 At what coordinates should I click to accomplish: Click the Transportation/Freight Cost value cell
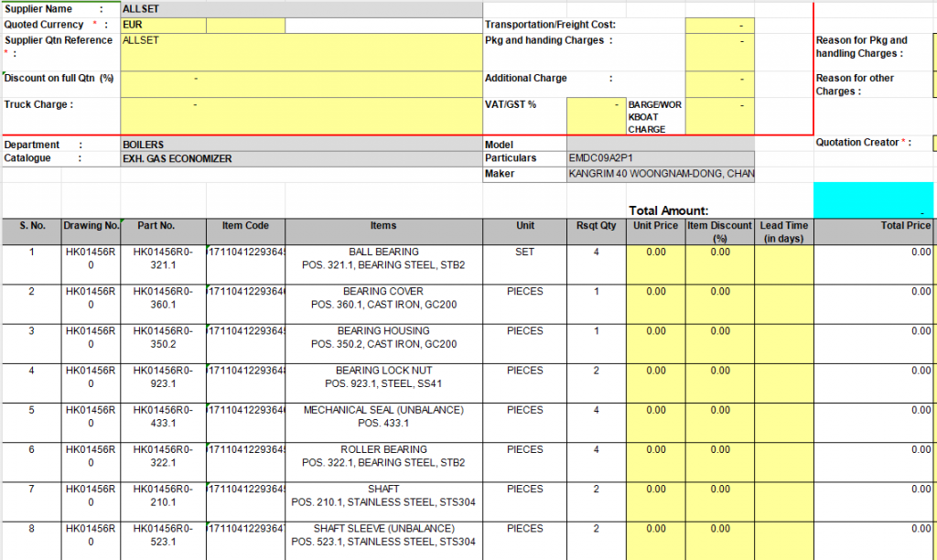click(x=719, y=25)
